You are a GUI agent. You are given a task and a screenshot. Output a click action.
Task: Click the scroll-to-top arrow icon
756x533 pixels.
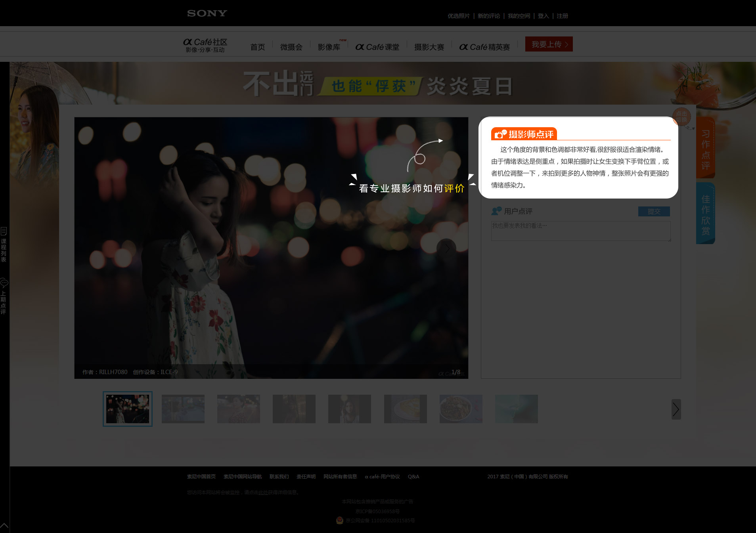pos(4,525)
